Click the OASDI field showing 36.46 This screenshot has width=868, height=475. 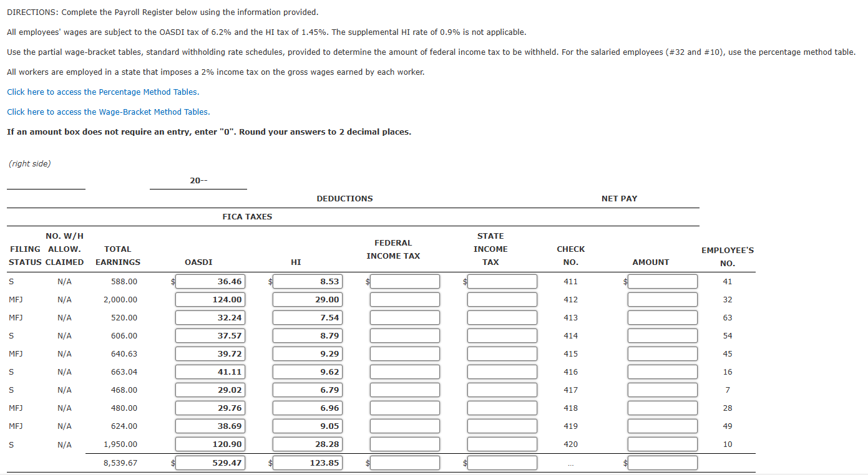(x=210, y=281)
